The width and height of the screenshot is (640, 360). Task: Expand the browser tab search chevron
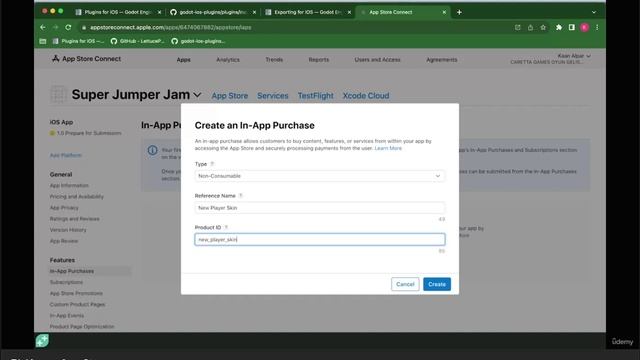click(594, 12)
